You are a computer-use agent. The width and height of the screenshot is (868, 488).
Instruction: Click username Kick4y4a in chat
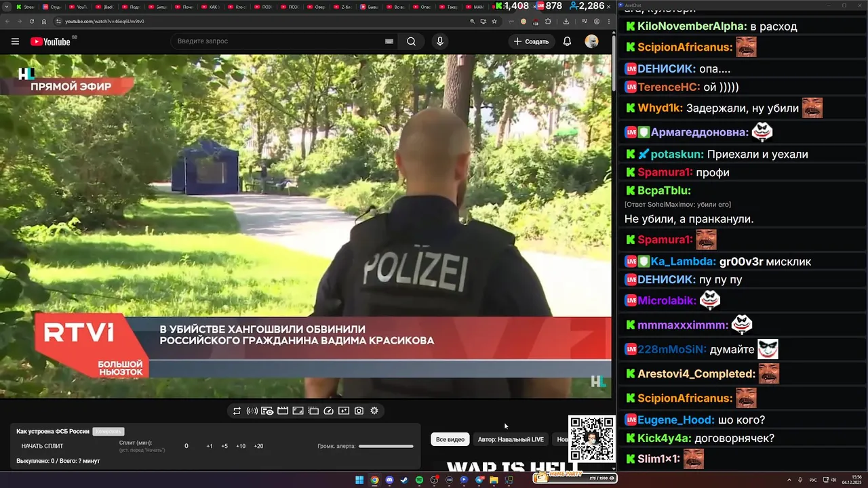pos(664,438)
